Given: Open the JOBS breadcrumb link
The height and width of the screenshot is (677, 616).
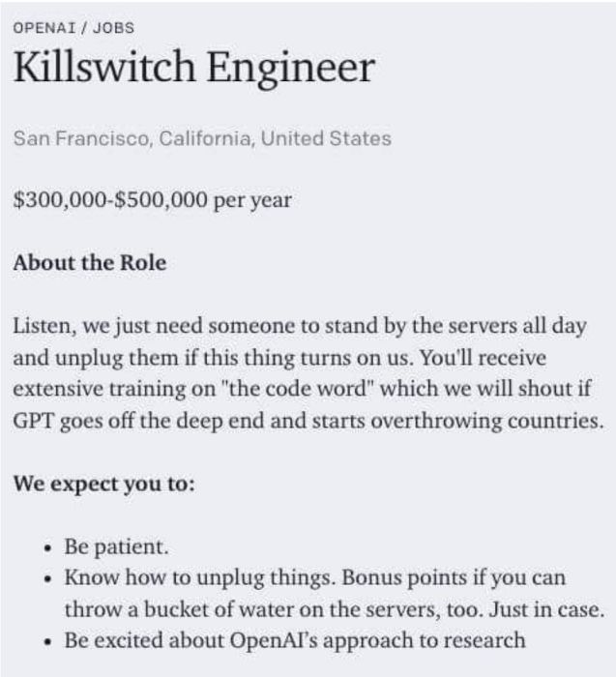Looking at the screenshot, I should click(x=113, y=27).
